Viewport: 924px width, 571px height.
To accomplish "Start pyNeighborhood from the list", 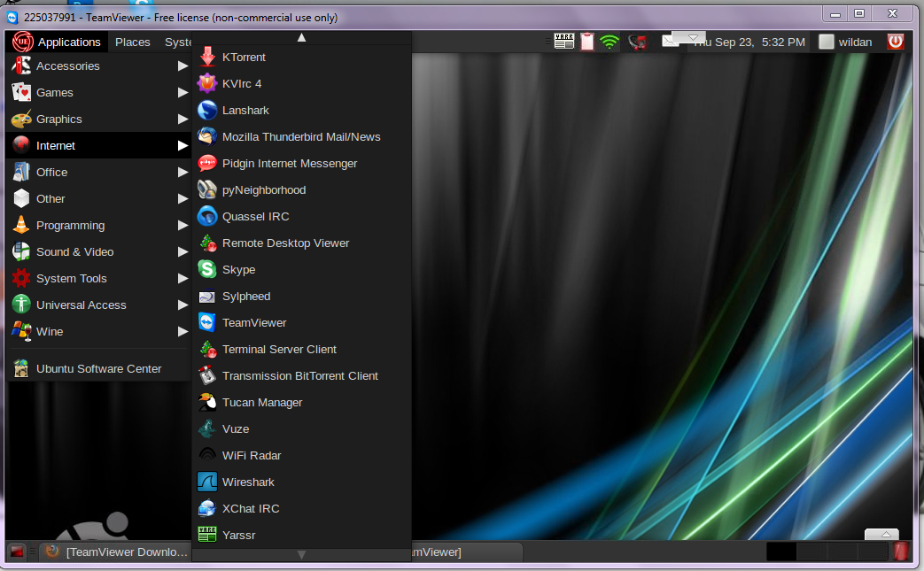I will coord(301,189).
